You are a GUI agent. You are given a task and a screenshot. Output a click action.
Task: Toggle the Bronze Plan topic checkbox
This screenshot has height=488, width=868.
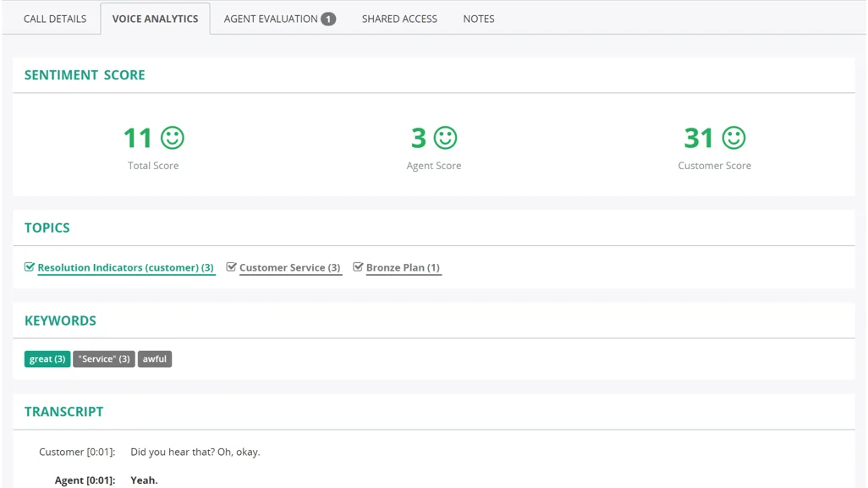358,266
